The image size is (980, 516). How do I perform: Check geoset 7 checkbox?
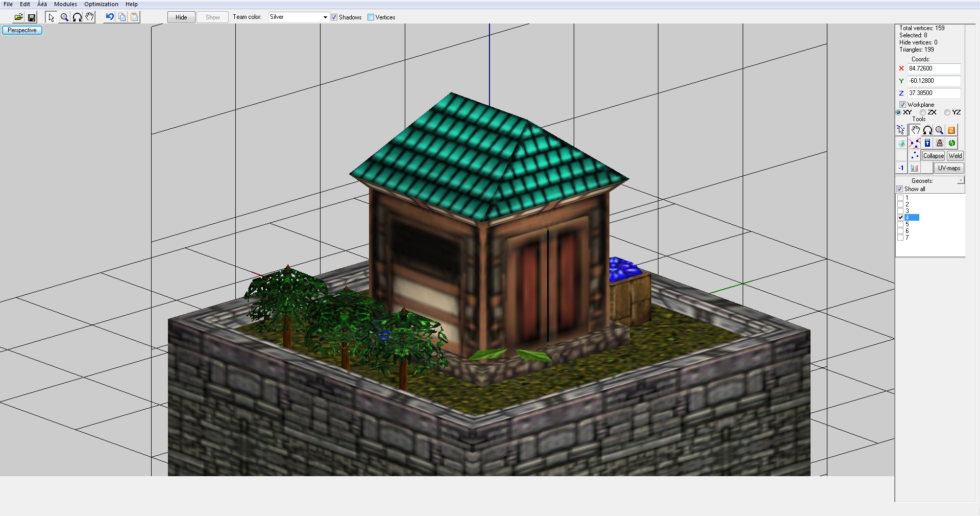click(x=900, y=238)
